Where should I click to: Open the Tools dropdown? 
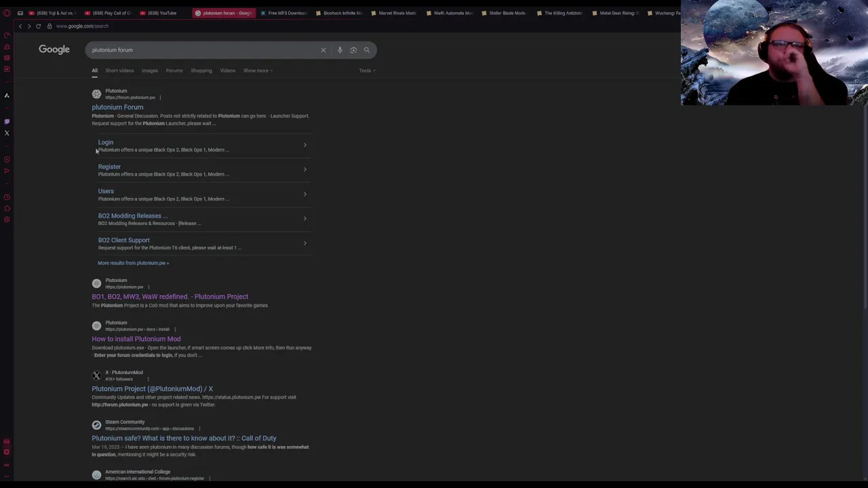tap(367, 70)
